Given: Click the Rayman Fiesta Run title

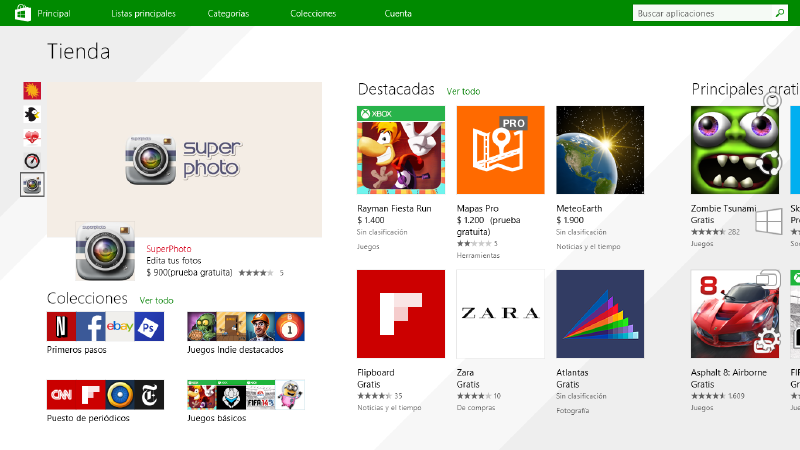Looking at the screenshot, I should pyautogui.click(x=394, y=209).
